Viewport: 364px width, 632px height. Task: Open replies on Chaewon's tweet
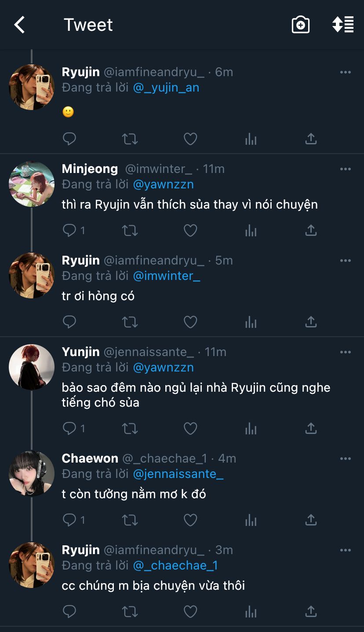[x=70, y=520]
